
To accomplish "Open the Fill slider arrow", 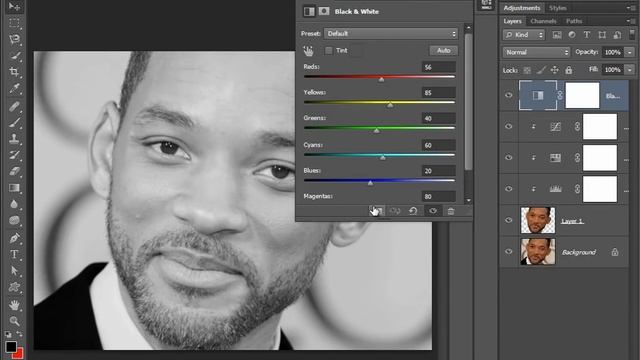I will point(630,70).
